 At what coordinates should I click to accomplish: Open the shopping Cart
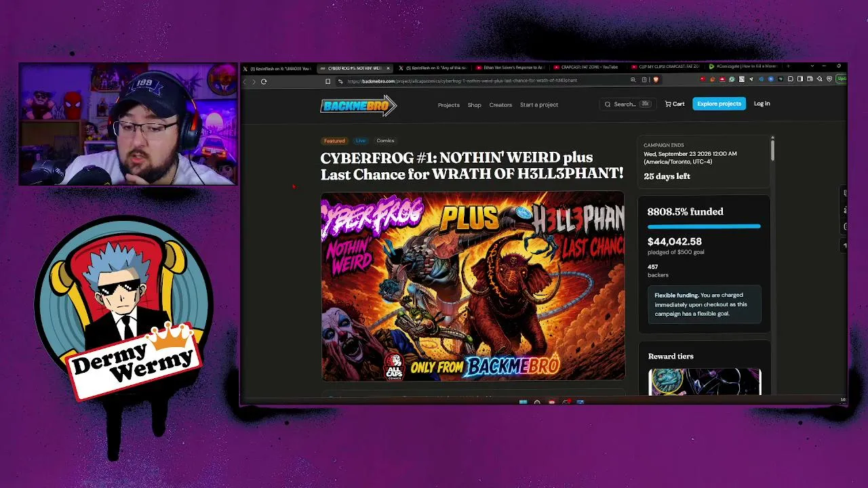(x=674, y=104)
